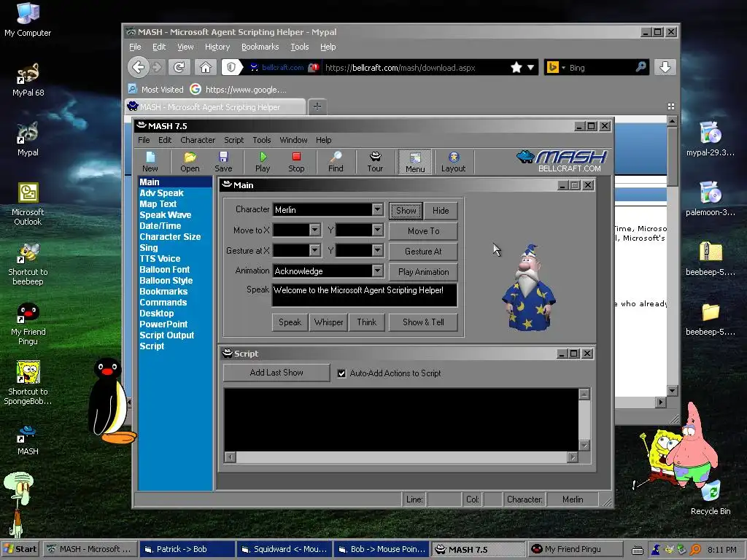Open the Layout toolbar option
This screenshot has height=560, width=747.
tap(453, 161)
